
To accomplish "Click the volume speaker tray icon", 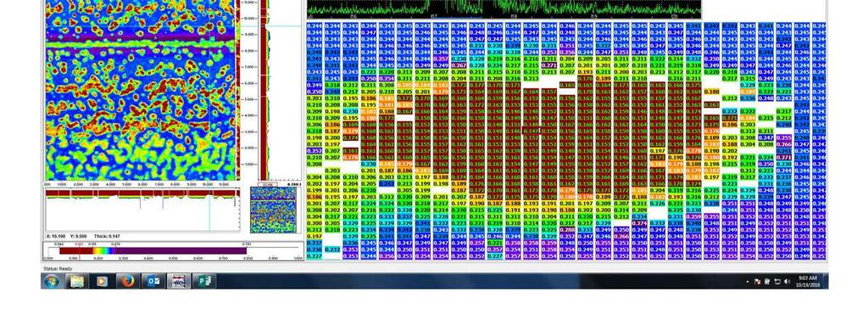I will [x=787, y=282].
